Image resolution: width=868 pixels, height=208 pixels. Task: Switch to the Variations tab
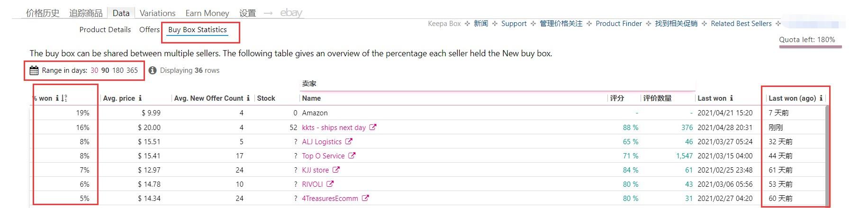click(x=157, y=13)
